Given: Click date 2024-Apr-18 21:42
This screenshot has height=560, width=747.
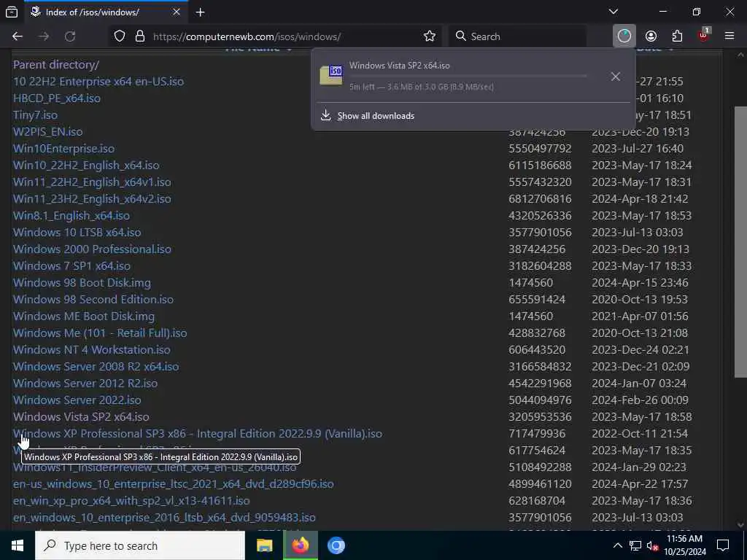Looking at the screenshot, I should pyautogui.click(x=640, y=198).
